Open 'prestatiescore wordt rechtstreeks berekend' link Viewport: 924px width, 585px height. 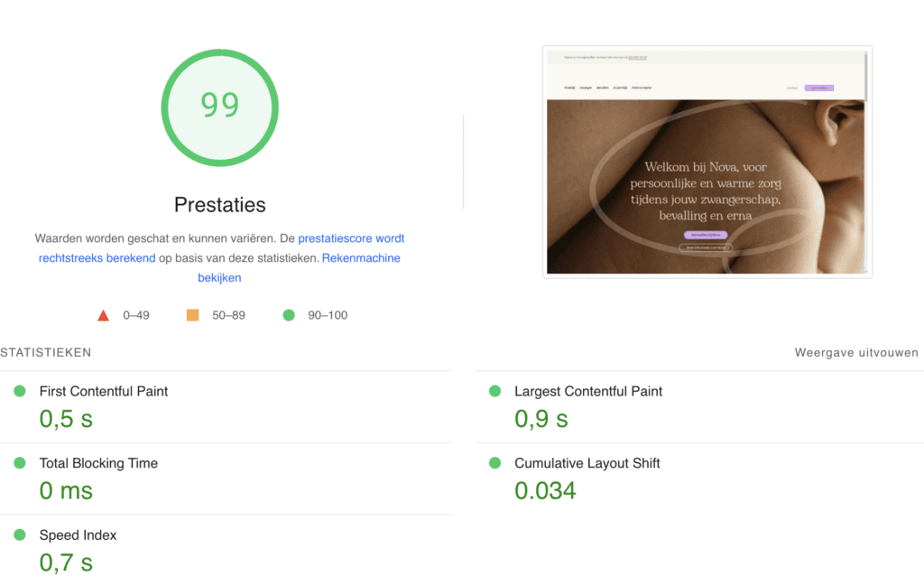tap(351, 239)
